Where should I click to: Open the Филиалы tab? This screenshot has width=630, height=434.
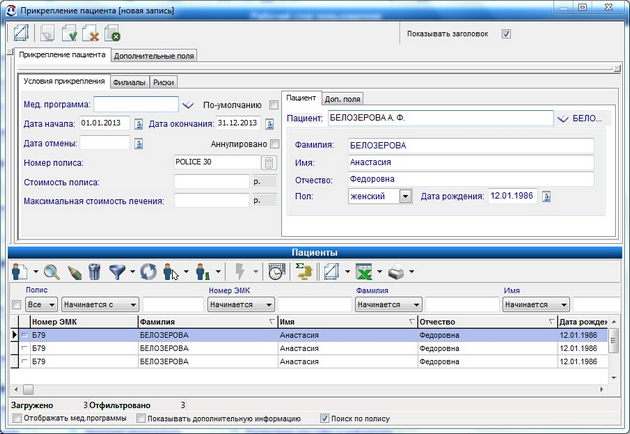[x=129, y=82]
